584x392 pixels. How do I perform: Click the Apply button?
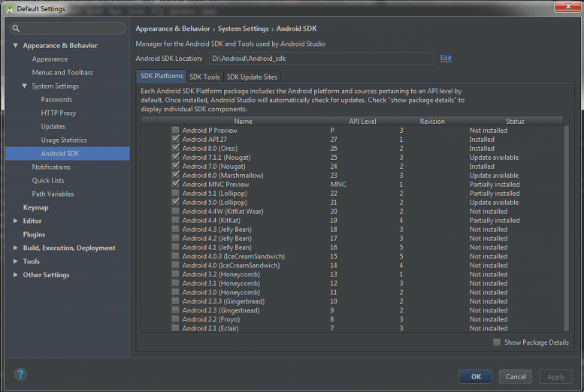555,376
